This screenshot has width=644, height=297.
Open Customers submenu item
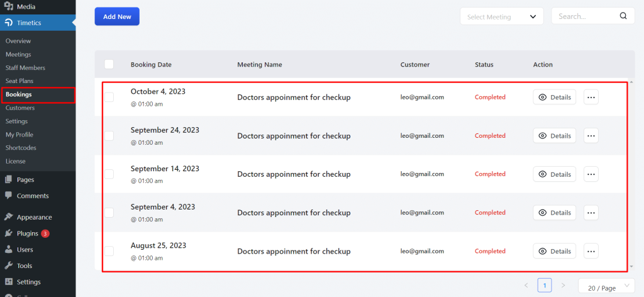pyautogui.click(x=19, y=108)
